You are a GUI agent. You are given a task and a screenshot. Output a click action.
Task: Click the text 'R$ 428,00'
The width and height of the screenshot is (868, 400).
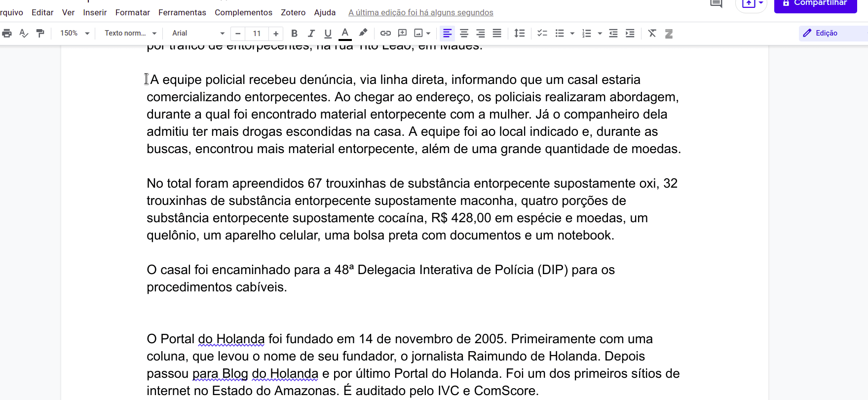[x=461, y=218]
